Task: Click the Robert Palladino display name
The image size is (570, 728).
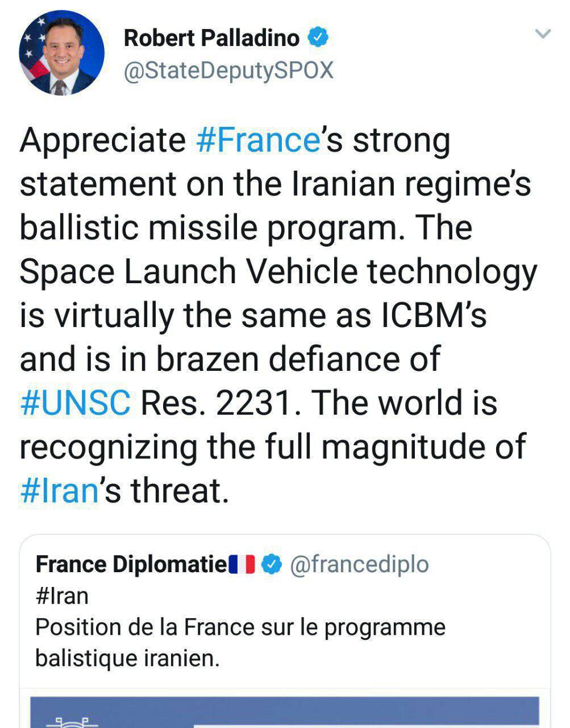Action: click(x=211, y=38)
